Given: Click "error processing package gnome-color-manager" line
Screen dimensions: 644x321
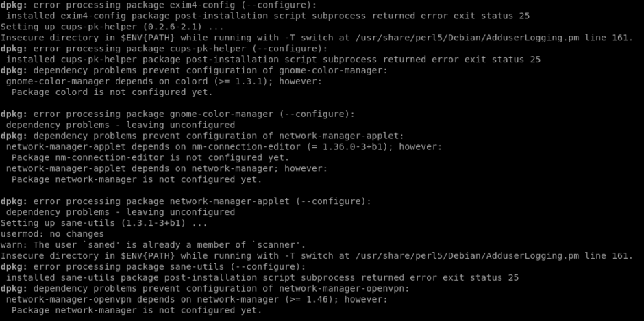Looking at the screenshot, I should [177, 114].
